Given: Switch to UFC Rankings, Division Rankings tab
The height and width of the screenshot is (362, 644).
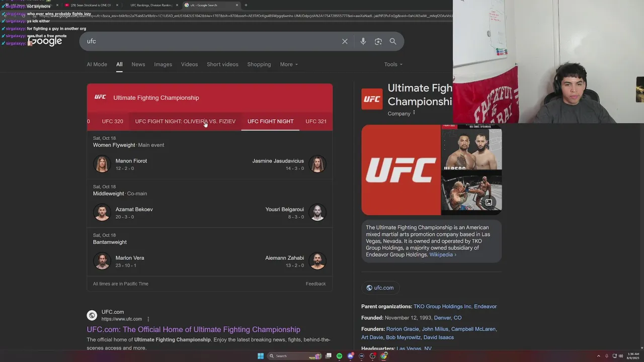Looking at the screenshot, I should tap(150, 5).
